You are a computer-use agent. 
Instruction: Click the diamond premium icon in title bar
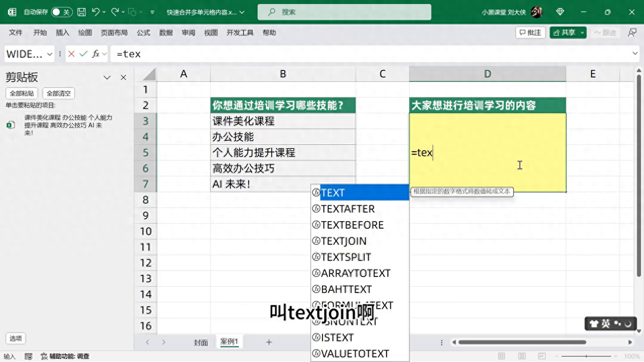[560, 12]
